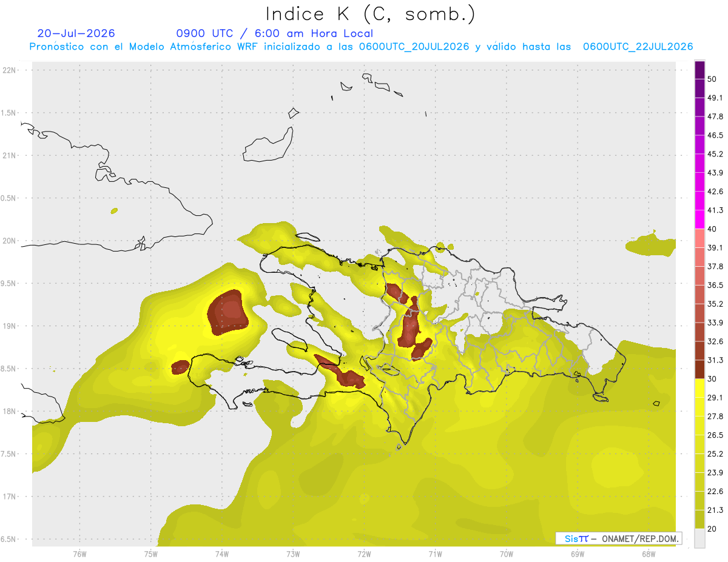Click the "68W" longitude axis label
Image resolution: width=728 pixels, height=562 pixels.
[x=649, y=553]
